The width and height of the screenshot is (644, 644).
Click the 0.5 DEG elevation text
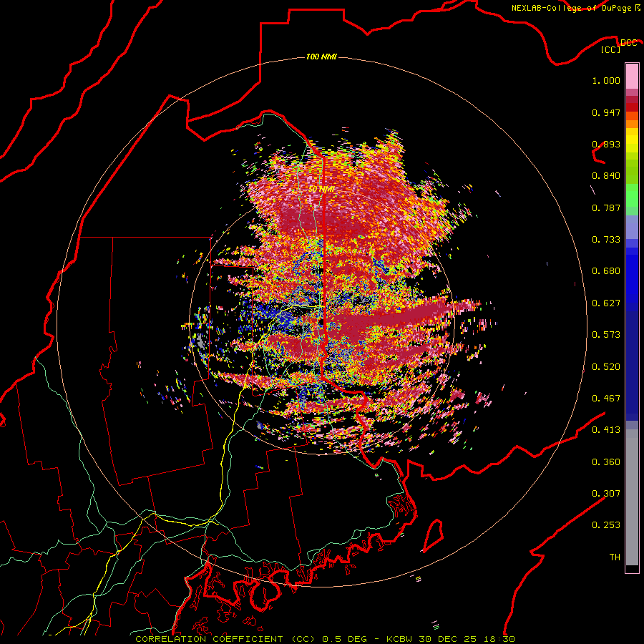pos(345,639)
